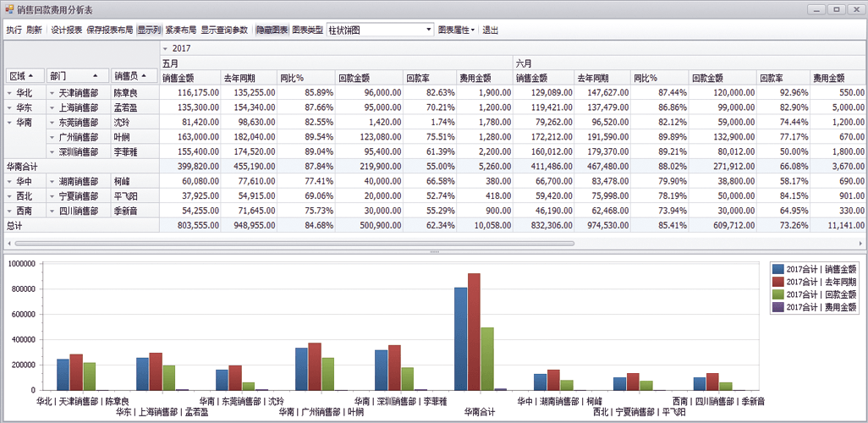Collapse the 华南 region row group
The image size is (868, 423).
click(9, 123)
